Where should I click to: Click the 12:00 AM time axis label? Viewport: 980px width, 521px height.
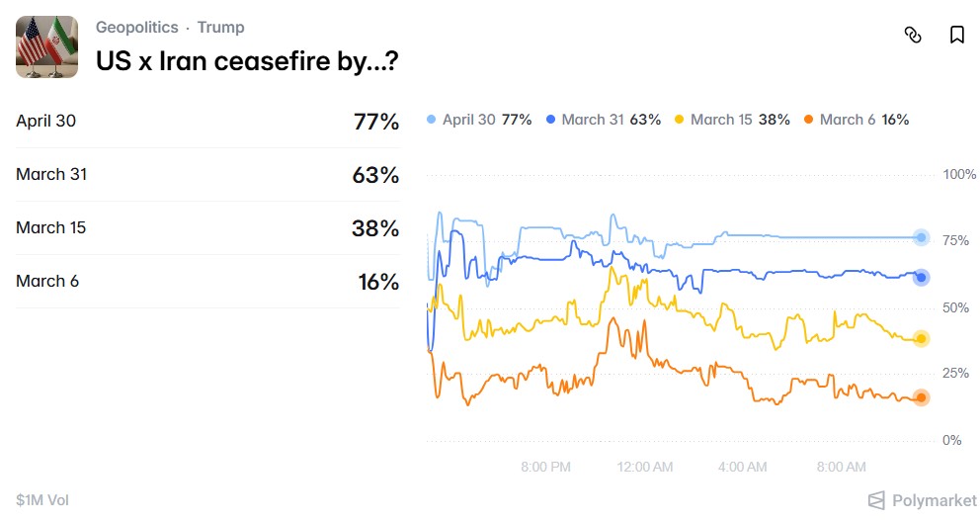coord(644,467)
